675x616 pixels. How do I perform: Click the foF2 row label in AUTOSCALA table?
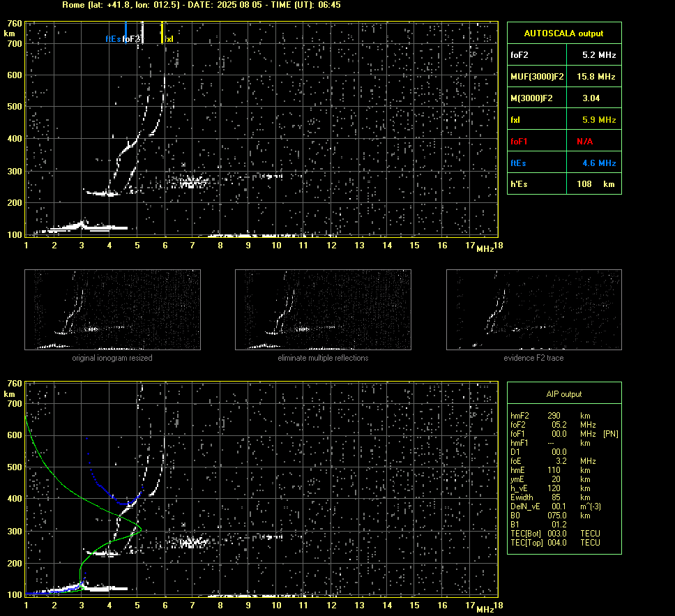point(519,55)
